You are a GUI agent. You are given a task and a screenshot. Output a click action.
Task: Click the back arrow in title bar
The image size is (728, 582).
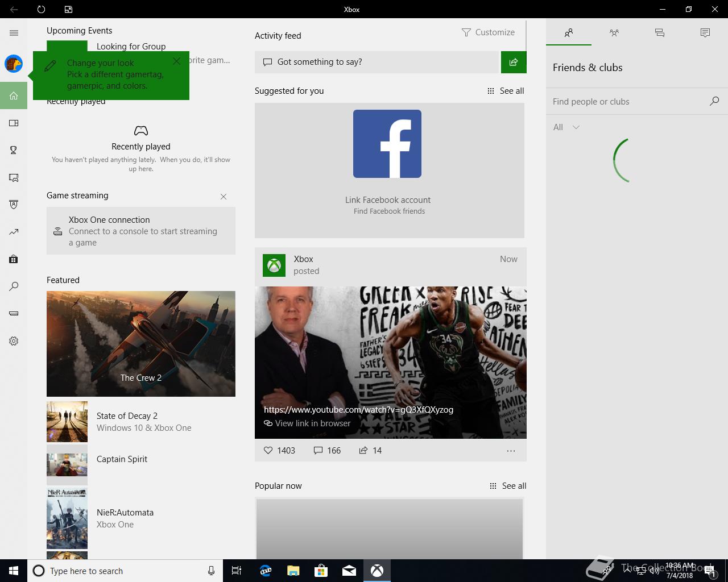point(14,9)
